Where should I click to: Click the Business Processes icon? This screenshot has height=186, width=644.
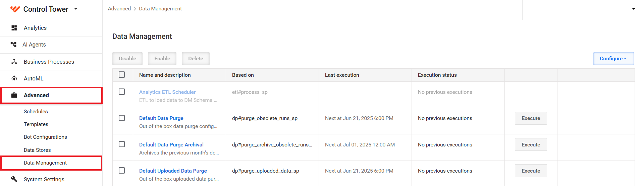click(14, 62)
